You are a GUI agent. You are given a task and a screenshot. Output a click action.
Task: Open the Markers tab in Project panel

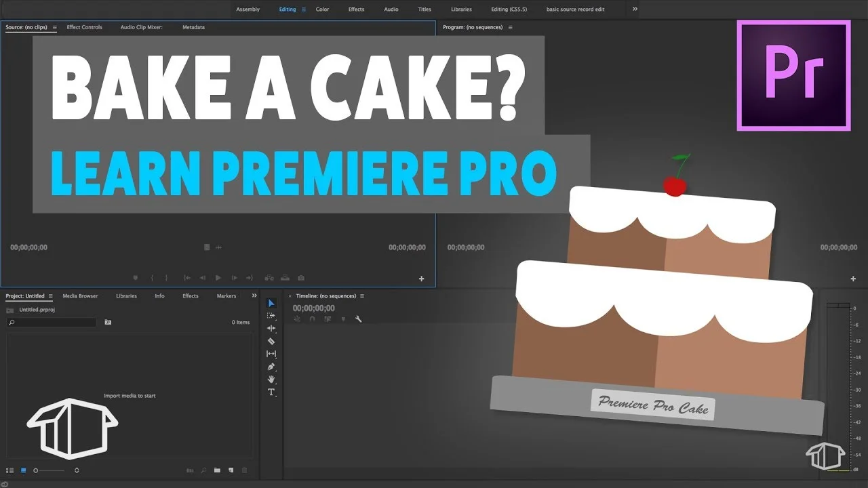point(226,296)
